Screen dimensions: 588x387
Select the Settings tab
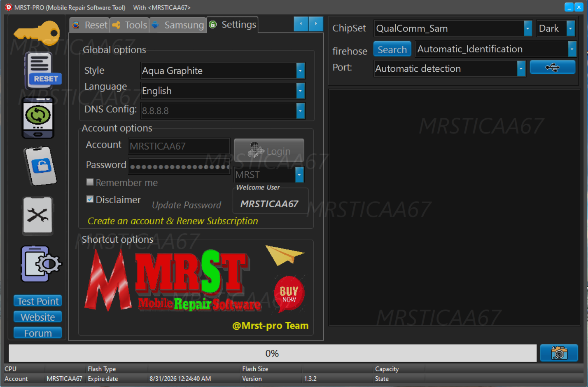point(233,24)
